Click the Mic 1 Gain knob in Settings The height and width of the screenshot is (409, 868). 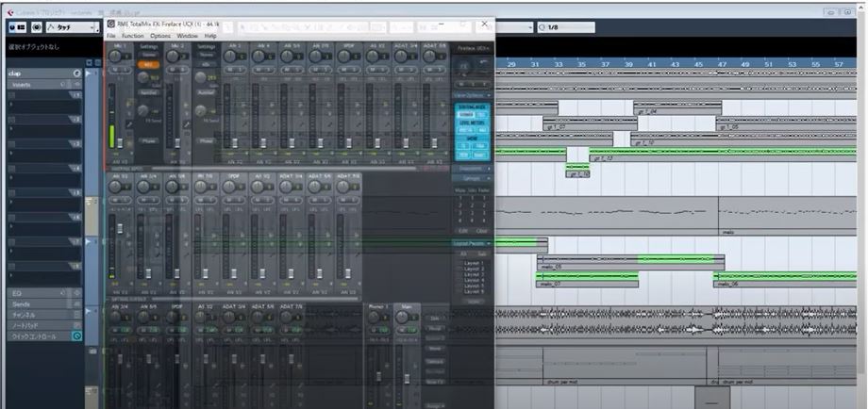pyautogui.click(x=144, y=78)
